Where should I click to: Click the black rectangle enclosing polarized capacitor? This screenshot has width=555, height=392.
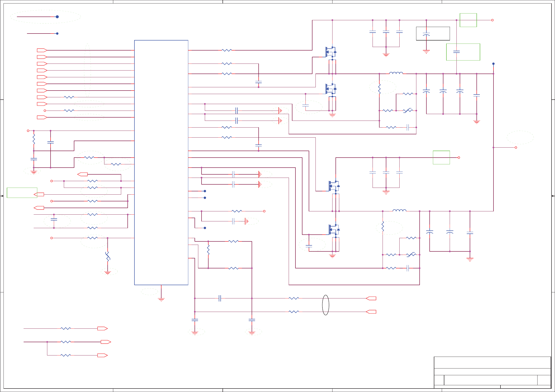[433, 34]
